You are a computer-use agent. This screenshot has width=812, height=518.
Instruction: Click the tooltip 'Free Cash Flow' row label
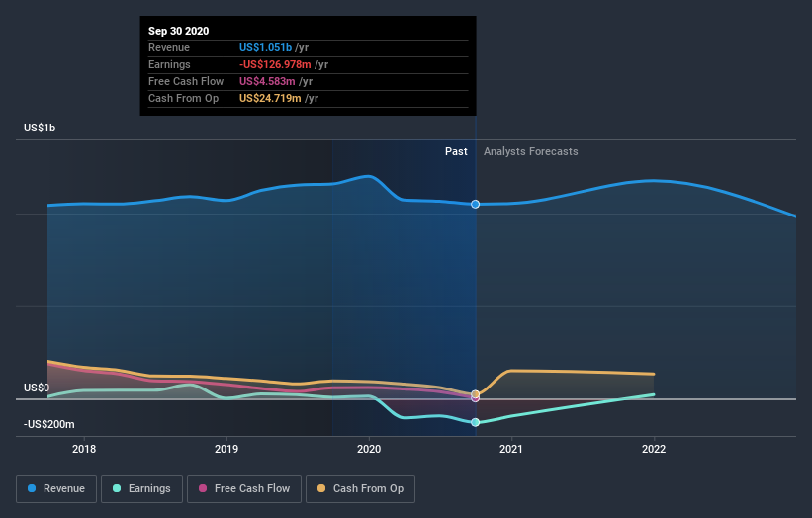[186, 81]
